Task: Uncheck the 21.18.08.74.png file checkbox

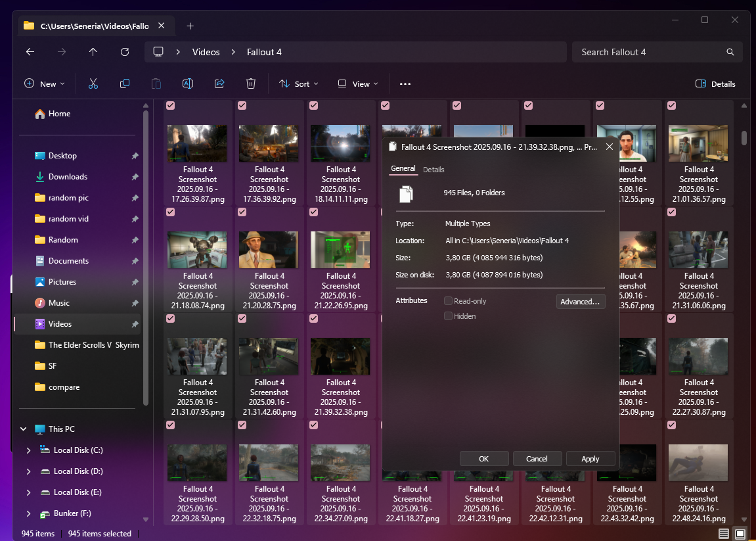Action: click(170, 212)
